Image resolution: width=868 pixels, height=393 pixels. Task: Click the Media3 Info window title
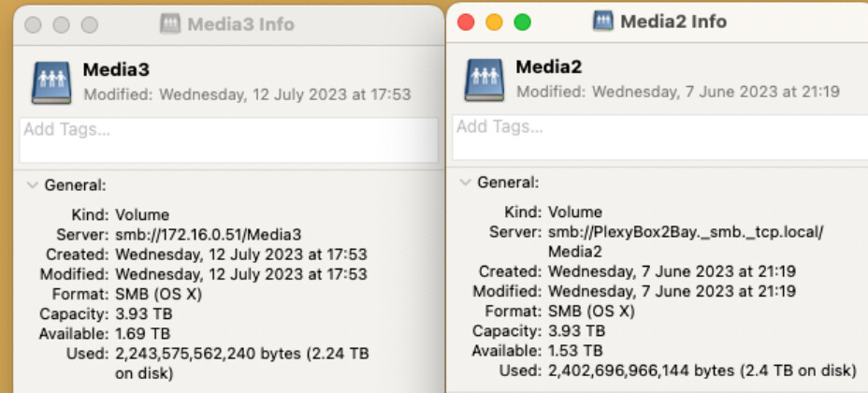click(240, 24)
